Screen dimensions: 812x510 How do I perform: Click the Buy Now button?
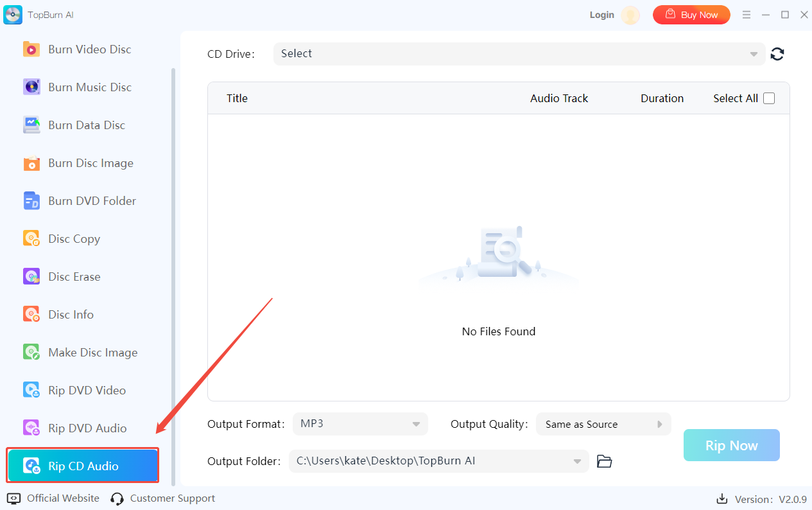[x=691, y=15]
